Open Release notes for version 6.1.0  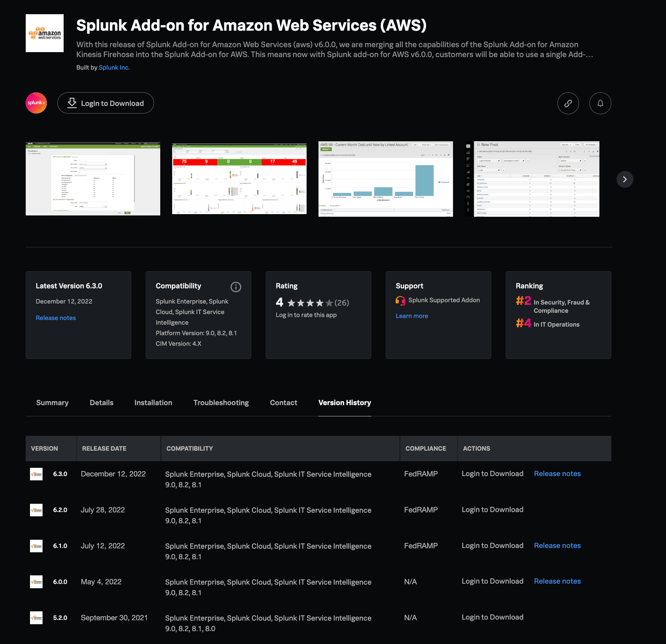(x=557, y=545)
